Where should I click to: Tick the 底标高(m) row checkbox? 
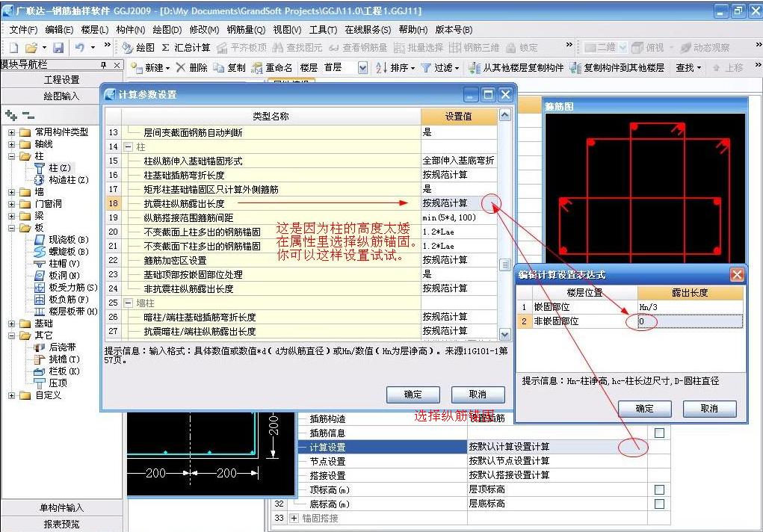point(659,504)
